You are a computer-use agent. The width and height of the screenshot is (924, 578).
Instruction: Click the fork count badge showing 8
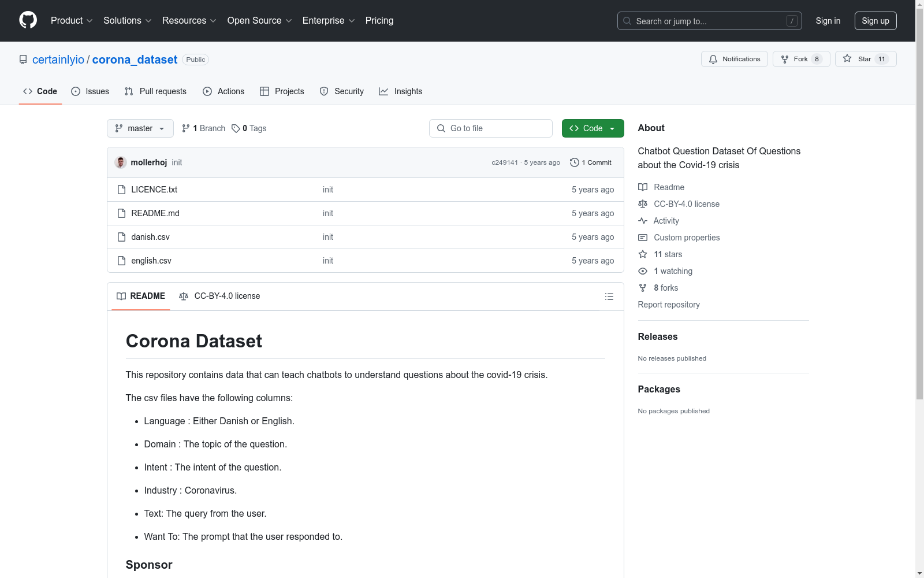click(817, 59)
